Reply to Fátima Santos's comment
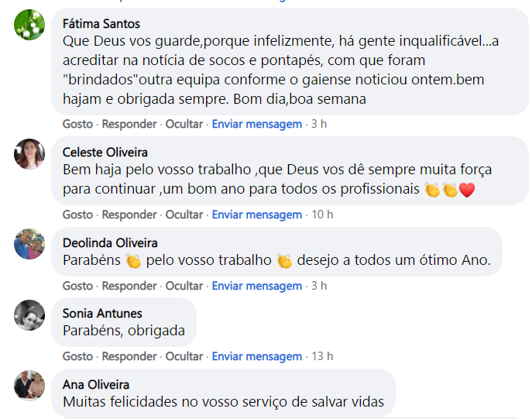 (x=129, y=124)
